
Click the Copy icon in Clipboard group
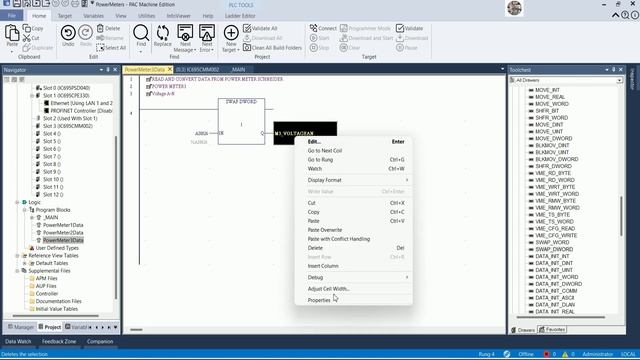tap(27, 28)
